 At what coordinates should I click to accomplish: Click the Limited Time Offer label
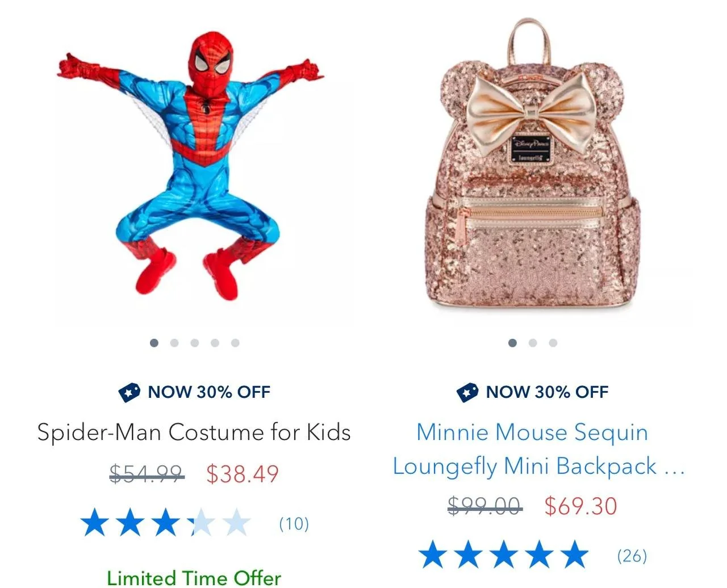pos(194,578)
